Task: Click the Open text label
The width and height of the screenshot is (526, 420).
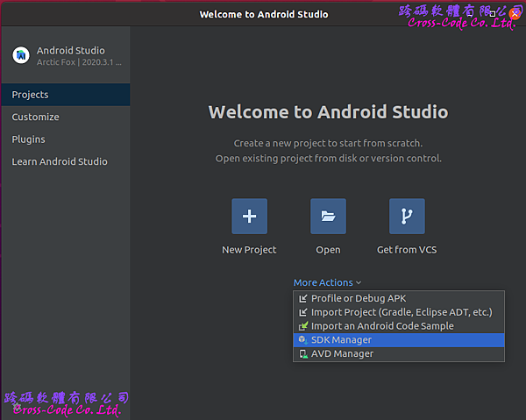Action: 328,250
